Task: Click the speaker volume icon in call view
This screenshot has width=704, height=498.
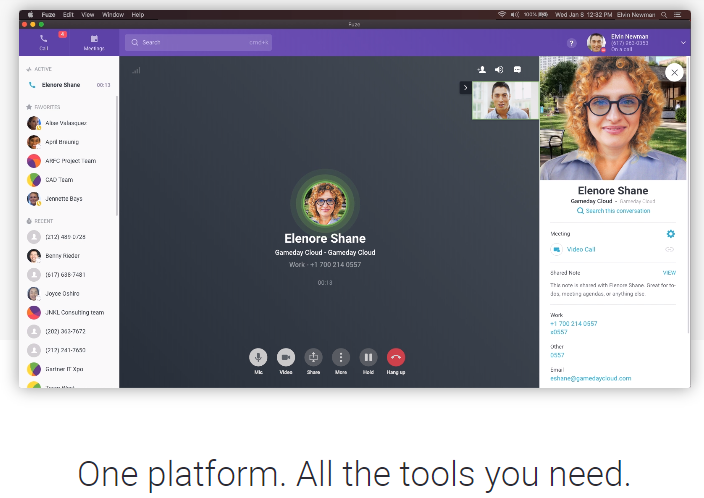Action: (x=499, y=70)
